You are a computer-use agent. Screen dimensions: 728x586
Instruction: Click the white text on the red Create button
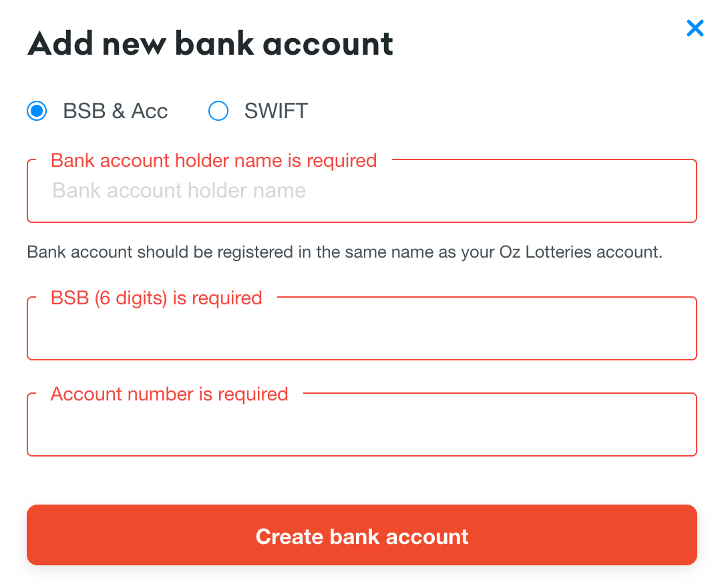tap(362, 537)
